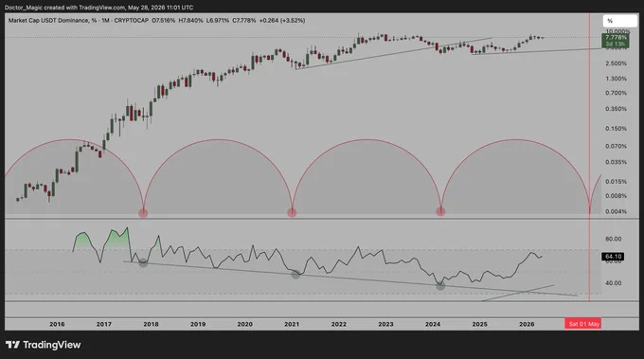
Task: Click the C7.778% close value
Action: (244, 20)
